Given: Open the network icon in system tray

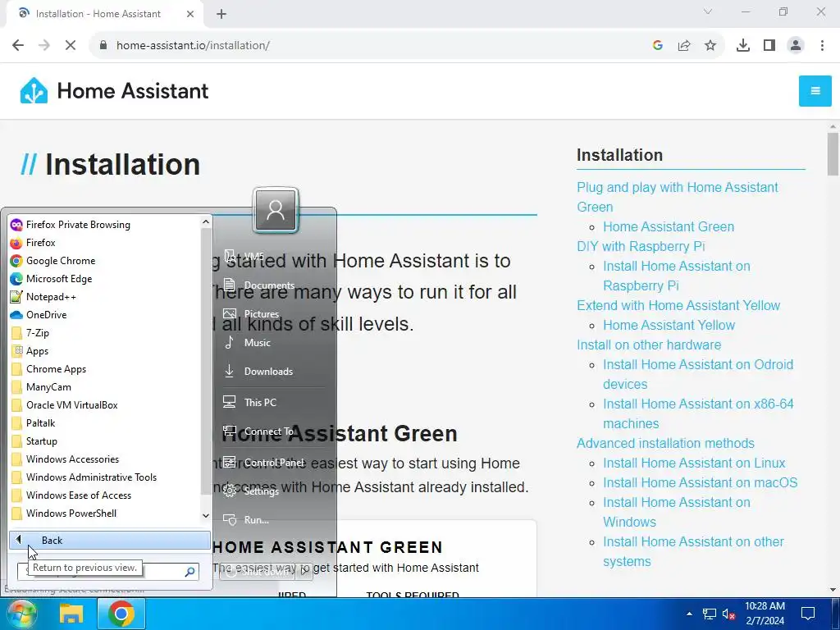Looking at the screenshot, I should tap(710, 614).
